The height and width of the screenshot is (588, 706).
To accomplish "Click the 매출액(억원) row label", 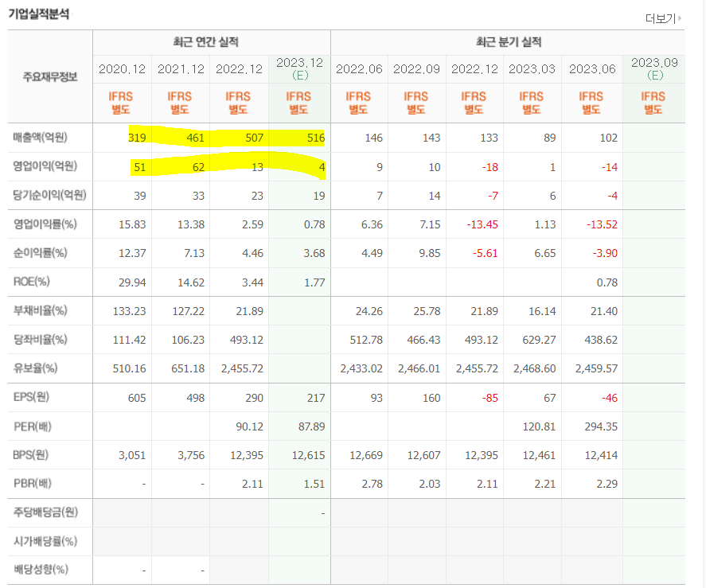I will [x=40, y=138].
